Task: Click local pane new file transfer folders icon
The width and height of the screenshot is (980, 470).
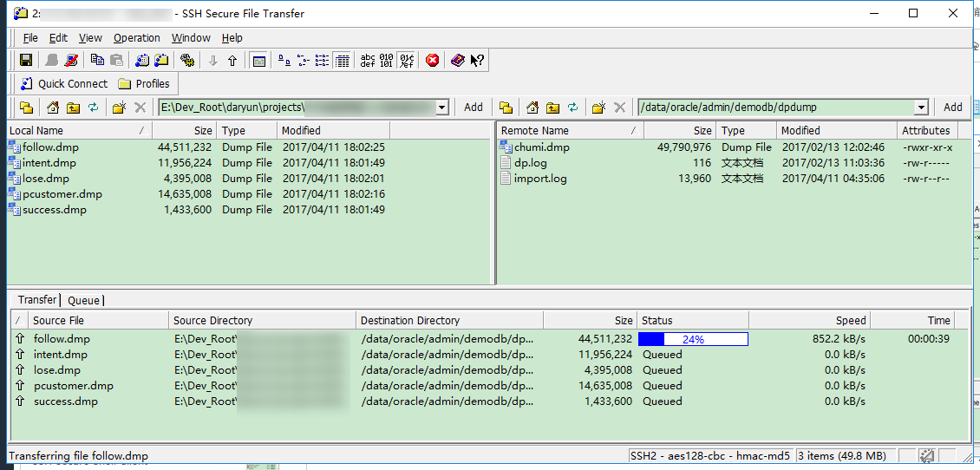Action: pyautogui.click(x=26, y=108)
